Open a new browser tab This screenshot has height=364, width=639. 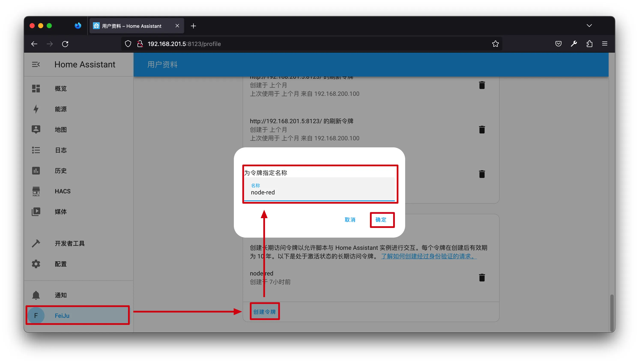click(x=193, y=26)
